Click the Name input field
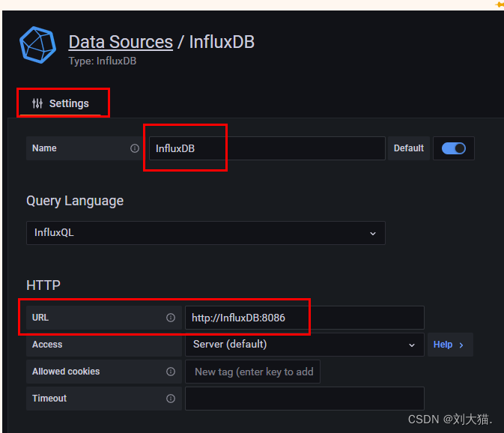The height and width of the screenshot is (433, 504). (x=266, y=148)
